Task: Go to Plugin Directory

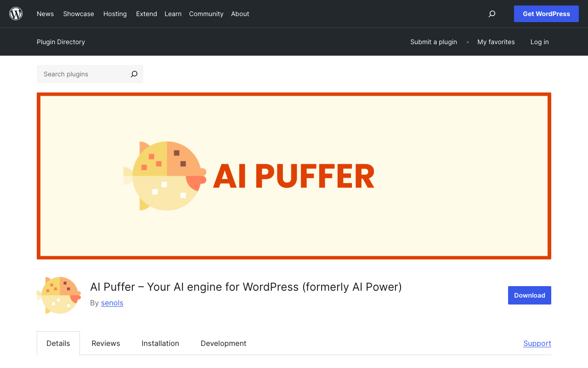Action: [x=61, y=42]
